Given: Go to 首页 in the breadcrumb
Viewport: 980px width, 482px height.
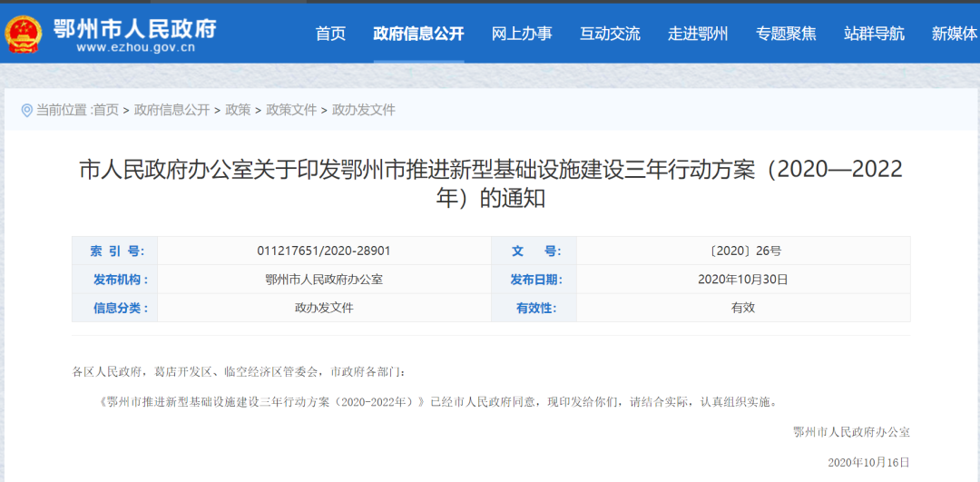Looking at the screenshot, I should pyautogui.click(x=106, y=110).
